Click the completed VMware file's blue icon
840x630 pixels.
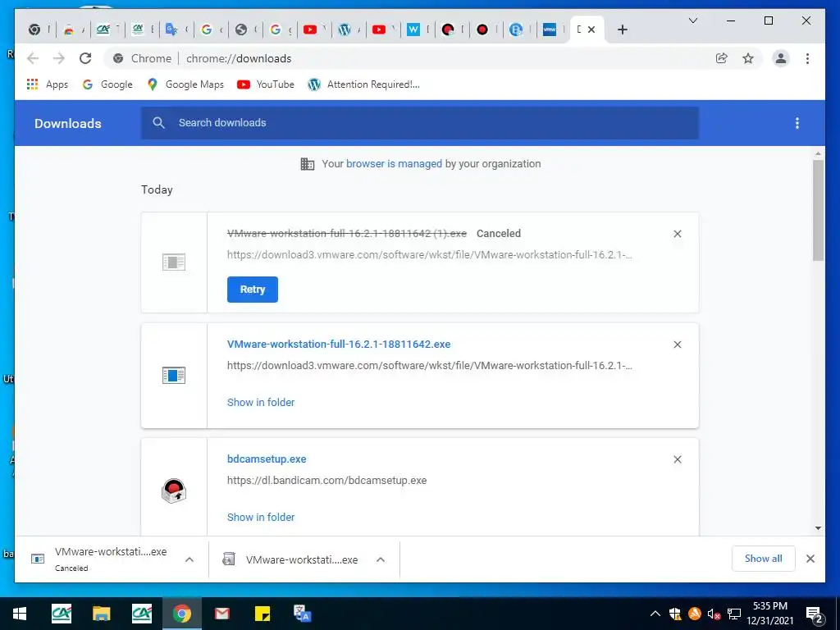point(174,375)
